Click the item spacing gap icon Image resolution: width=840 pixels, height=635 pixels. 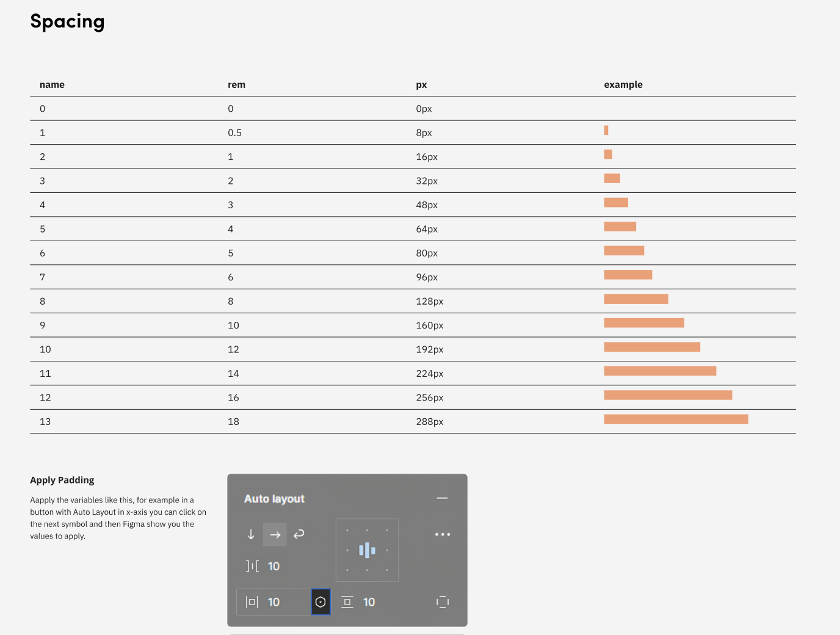click(252, 566)
